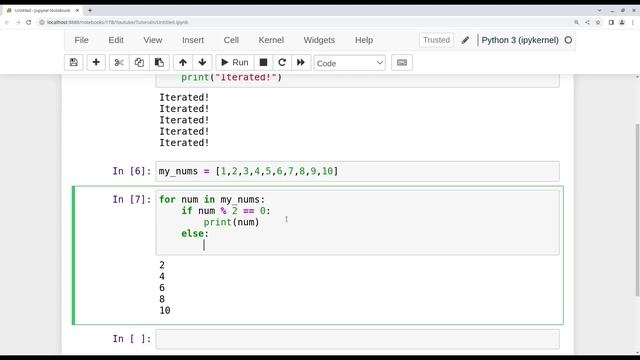Click the output value 10

click(165, 311)
